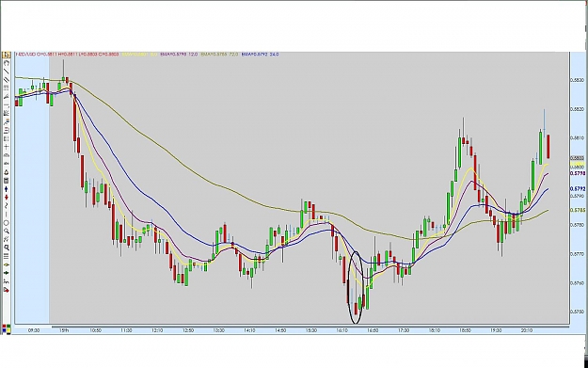Click the 0.5803 current price marker
Image resolution: width=588 pixels, height=368 pixels.
pos(578,158)
